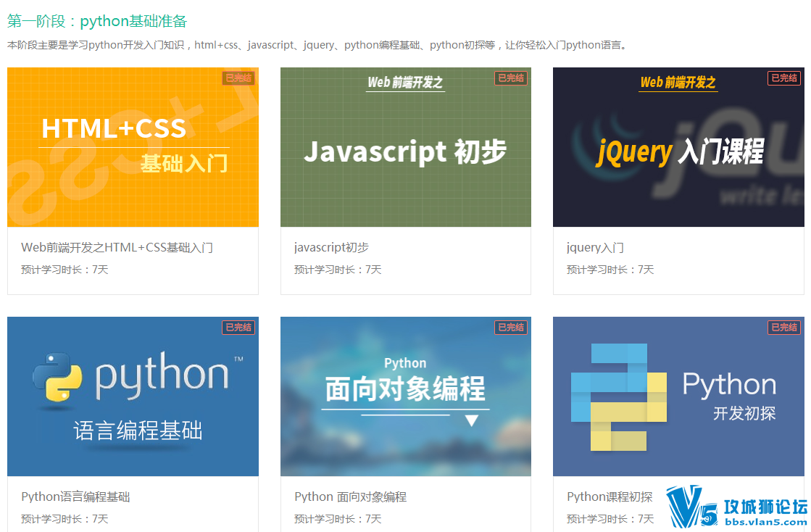Open the Python 开发初探 course thumbnail

pyautogui.click(x=678, y=396)
